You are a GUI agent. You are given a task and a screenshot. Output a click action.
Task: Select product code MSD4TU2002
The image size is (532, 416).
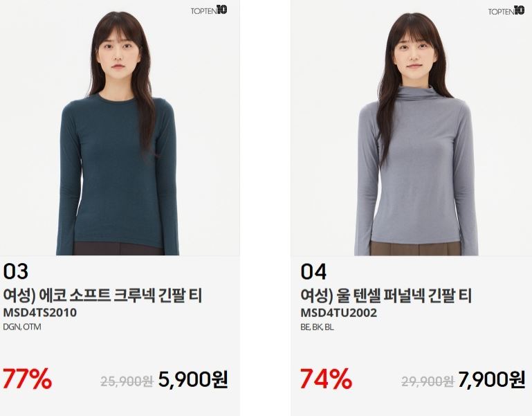338,312
